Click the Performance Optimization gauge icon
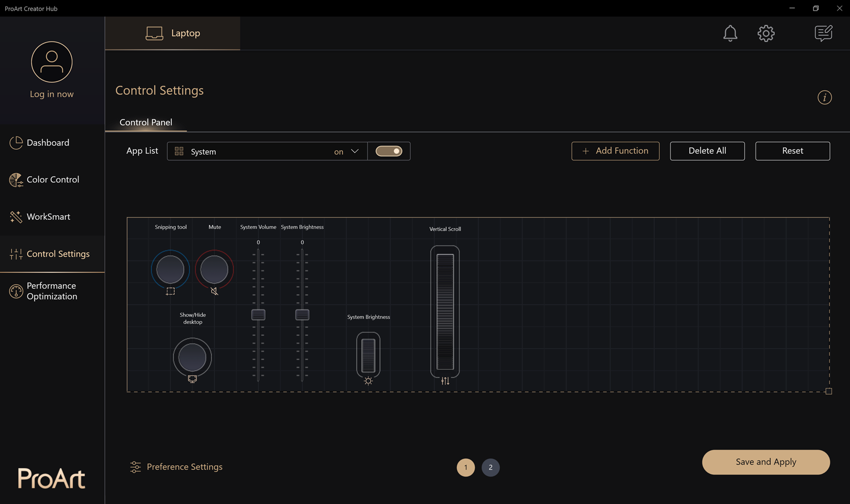Viewport: 850px width, 504px height. pos(16,291)
